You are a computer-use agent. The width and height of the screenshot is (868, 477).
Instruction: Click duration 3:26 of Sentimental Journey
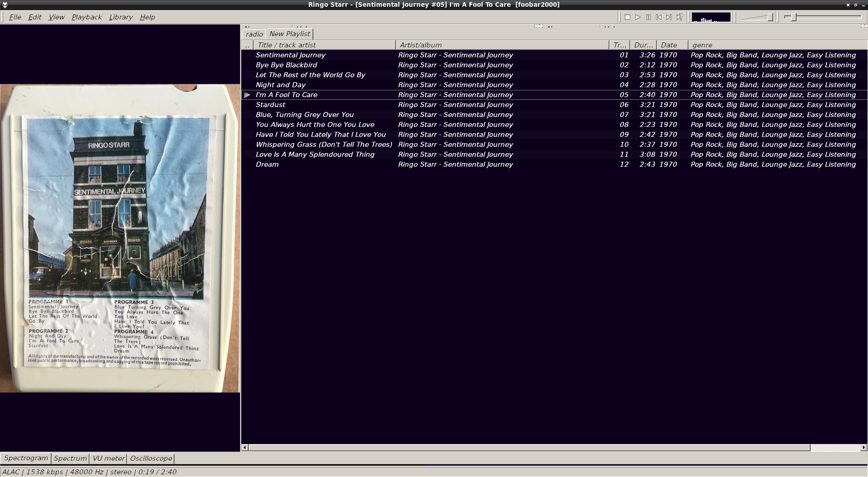(647, 55)
